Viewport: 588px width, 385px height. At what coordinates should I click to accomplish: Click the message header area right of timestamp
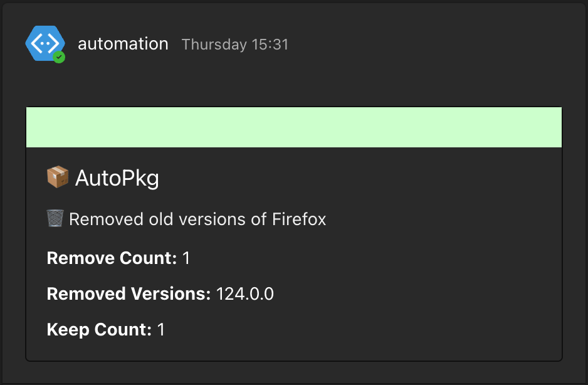point(426,45)
